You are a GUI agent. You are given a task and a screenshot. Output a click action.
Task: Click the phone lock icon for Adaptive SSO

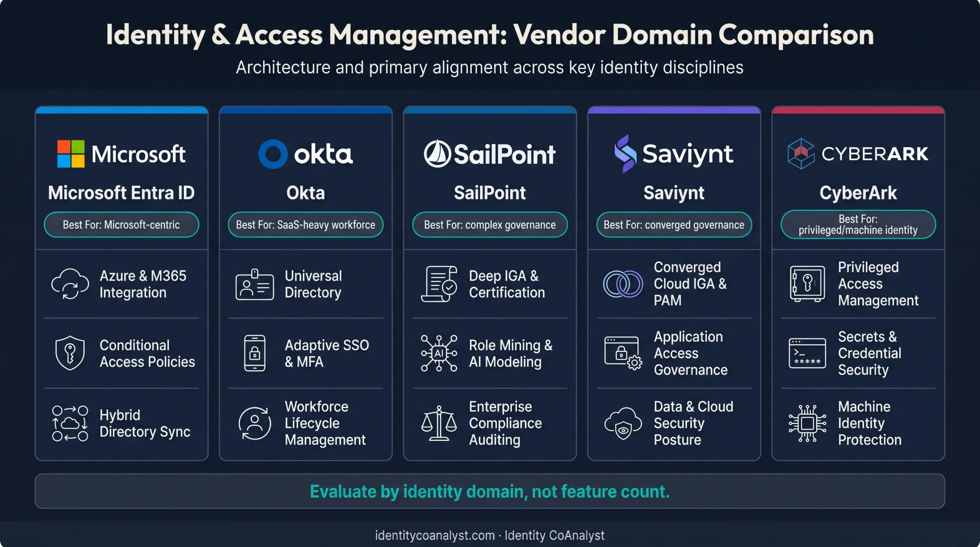pos(255,353)
